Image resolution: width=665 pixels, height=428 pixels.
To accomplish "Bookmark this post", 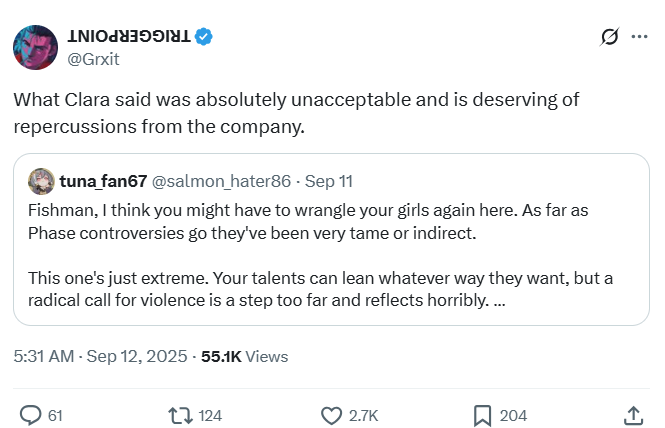I will click(481, 415).
